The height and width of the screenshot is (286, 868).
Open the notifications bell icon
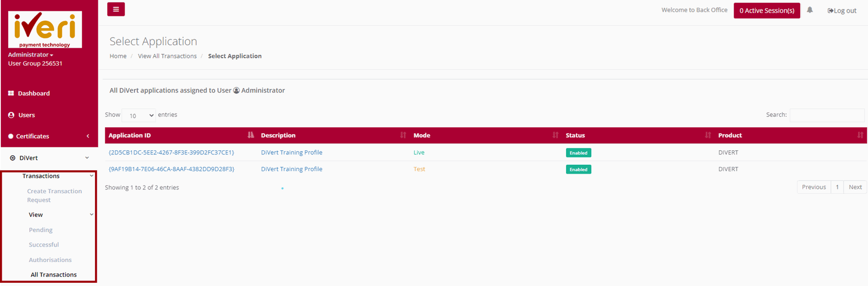click(x=810, y=10)
